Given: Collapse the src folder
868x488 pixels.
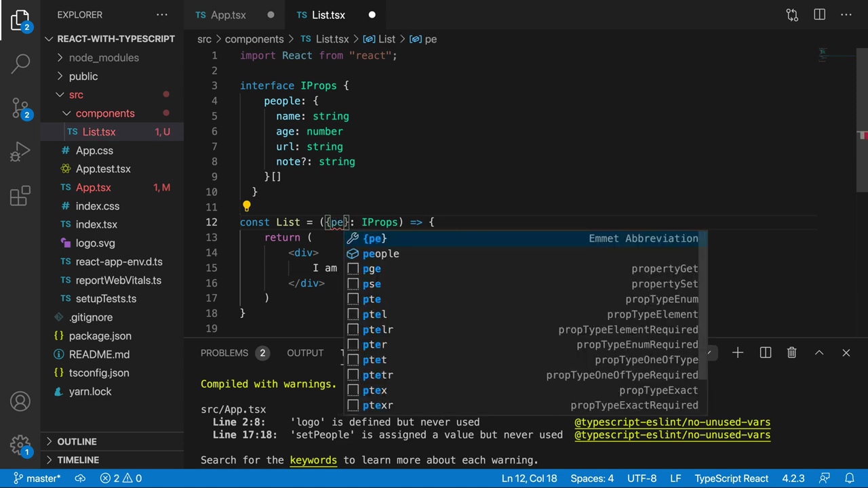Looking at the screenshot, I should (112, 95).
